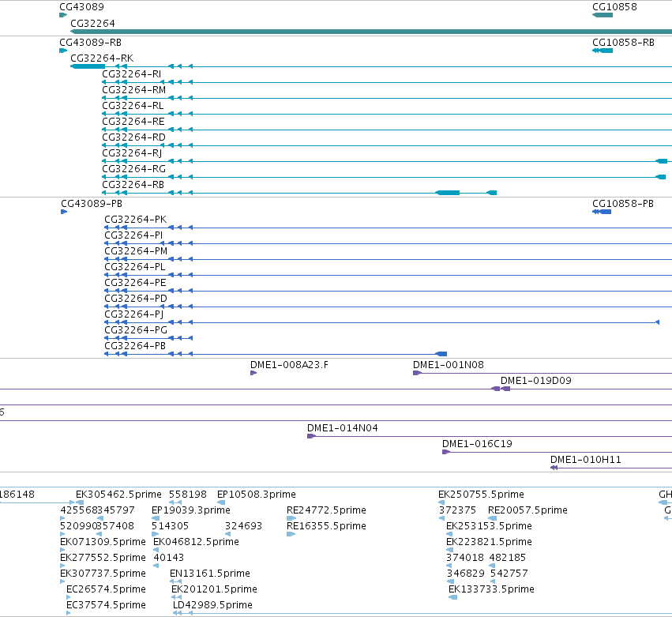This screenshot has height=617, width=672.
Task: Select the EN13161.5prime EST label
Action: [209, 574]
